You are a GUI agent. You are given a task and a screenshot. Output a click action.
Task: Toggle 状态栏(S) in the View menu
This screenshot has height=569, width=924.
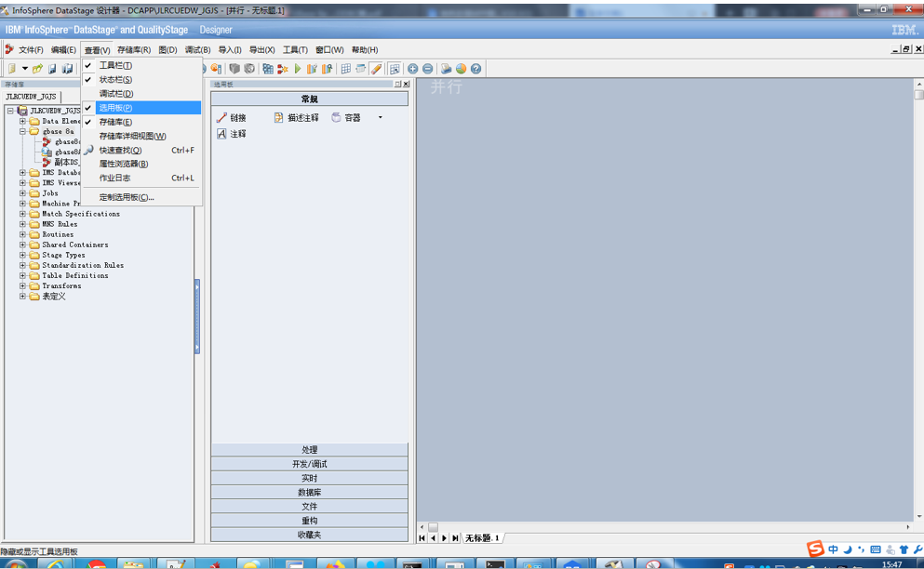pyautogui.click(x=141, y=80)
